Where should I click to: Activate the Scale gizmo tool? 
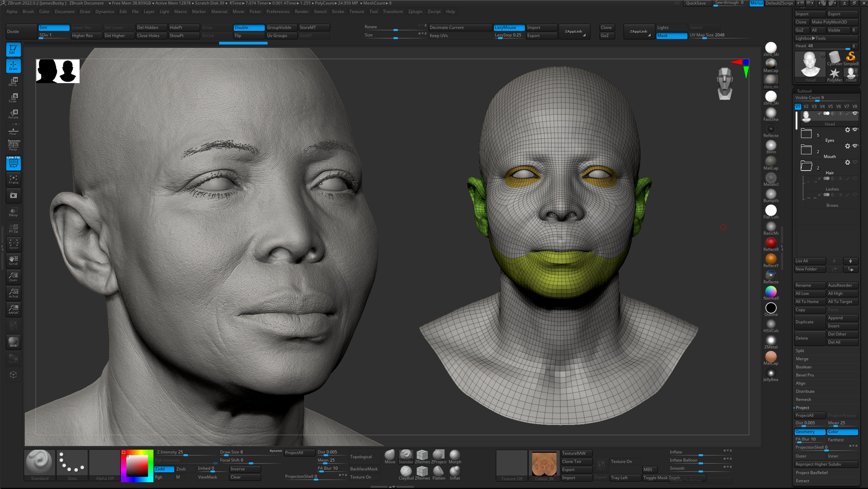pos(13,98)
